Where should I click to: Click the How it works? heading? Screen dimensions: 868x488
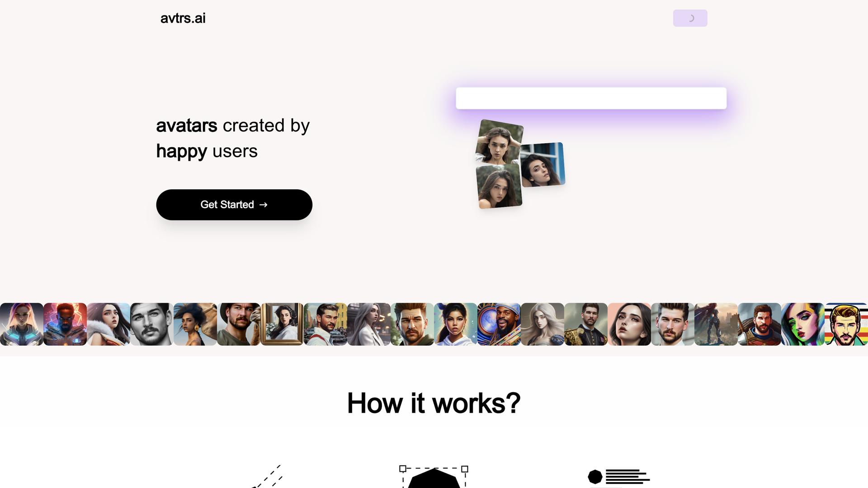pos(434,403)
